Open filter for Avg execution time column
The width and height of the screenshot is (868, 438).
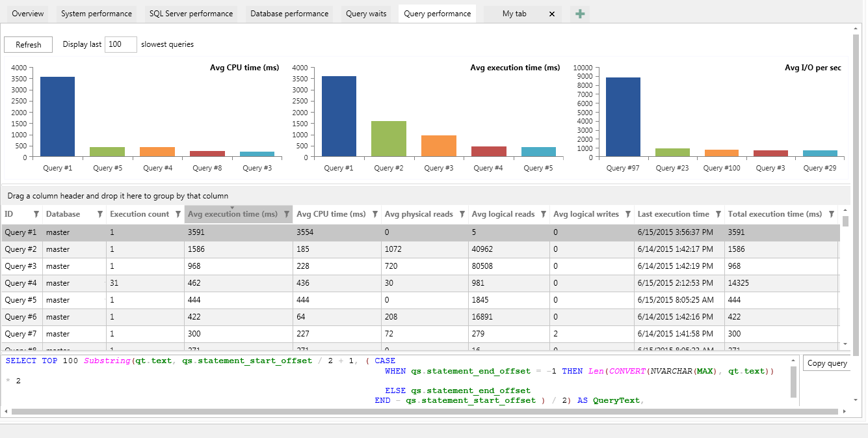[286, 214]
